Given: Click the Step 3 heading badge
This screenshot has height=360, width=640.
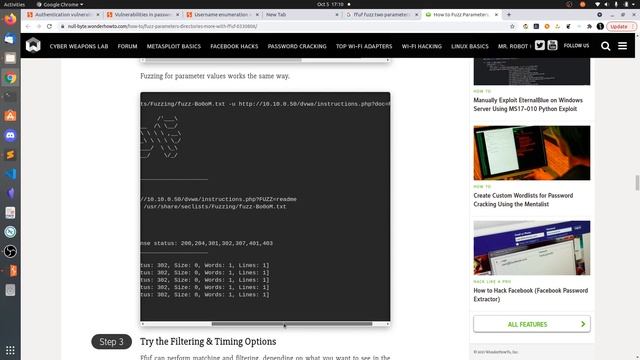Looking at the screenshot, I should pos(111,342).
